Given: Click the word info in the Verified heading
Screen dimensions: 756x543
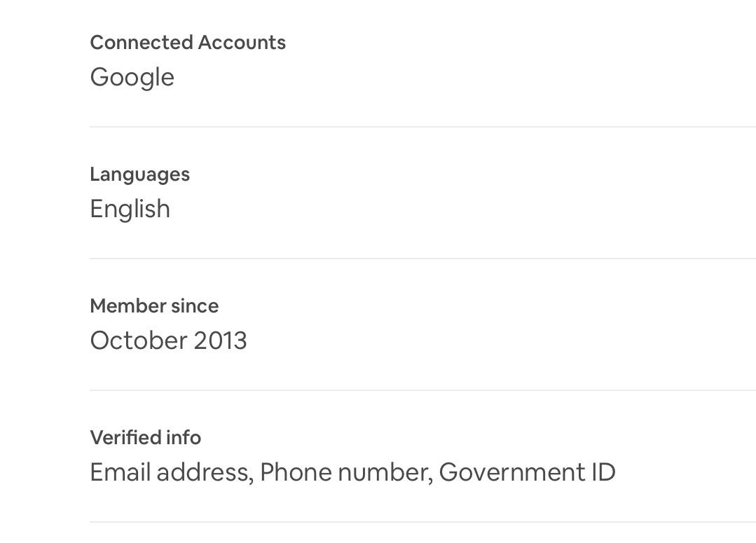Looking at the screenshot, I should tap(183, 437).
